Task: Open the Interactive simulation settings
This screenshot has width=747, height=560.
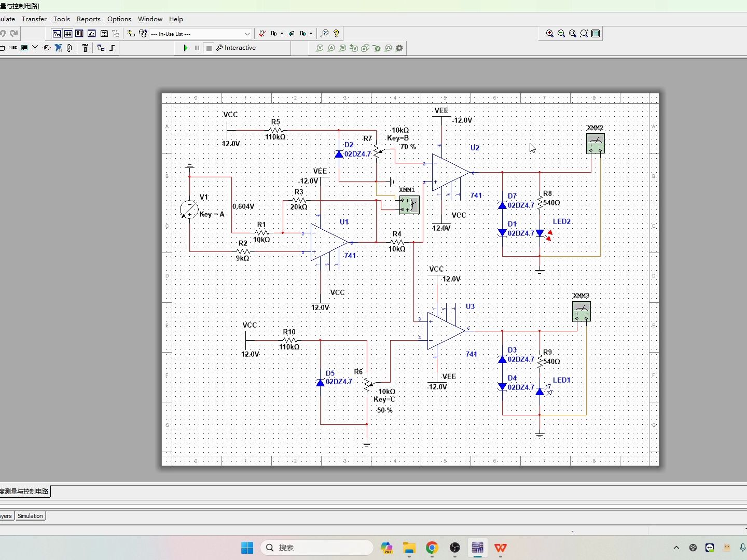Action: [x=236, y=48]
